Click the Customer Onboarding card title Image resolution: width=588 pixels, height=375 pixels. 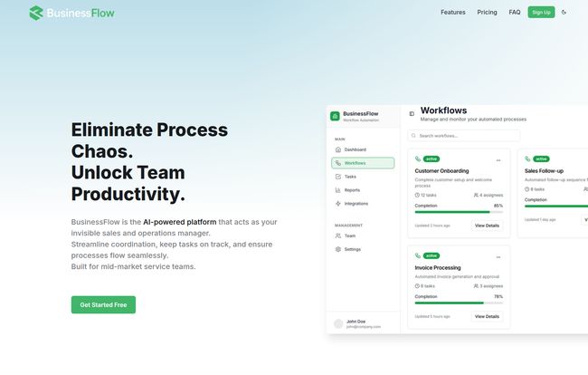pos(441,171)
